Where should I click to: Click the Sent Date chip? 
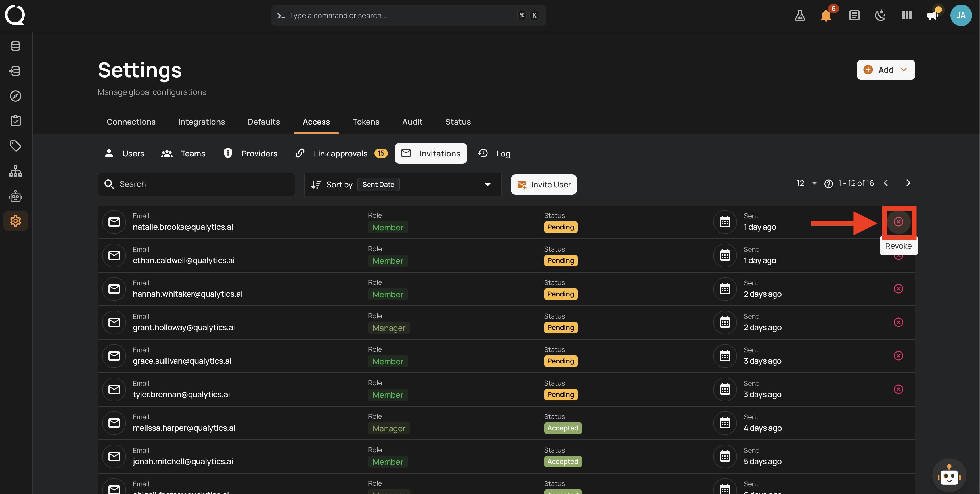click(378, 185)
